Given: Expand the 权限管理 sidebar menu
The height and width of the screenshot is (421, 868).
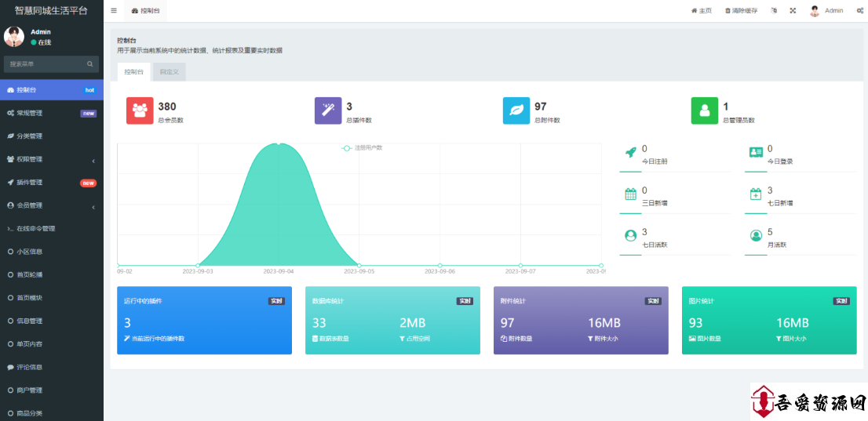Looking at the screenshot, I should [51, 159].
